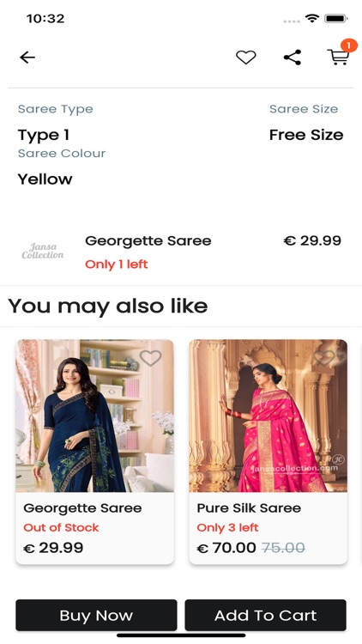Open pink Pure Silk Saree image
This screenshot has width=362, height=644.
pos(268,416)
